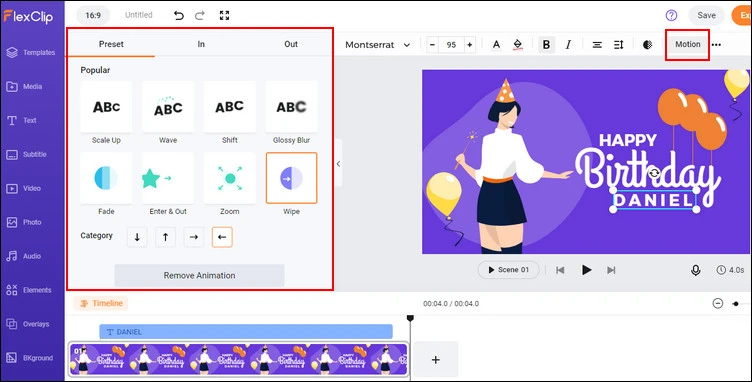Open the Video sidebar section
The height and width of the screenshot is (382, 752).
tap(24, 188)
